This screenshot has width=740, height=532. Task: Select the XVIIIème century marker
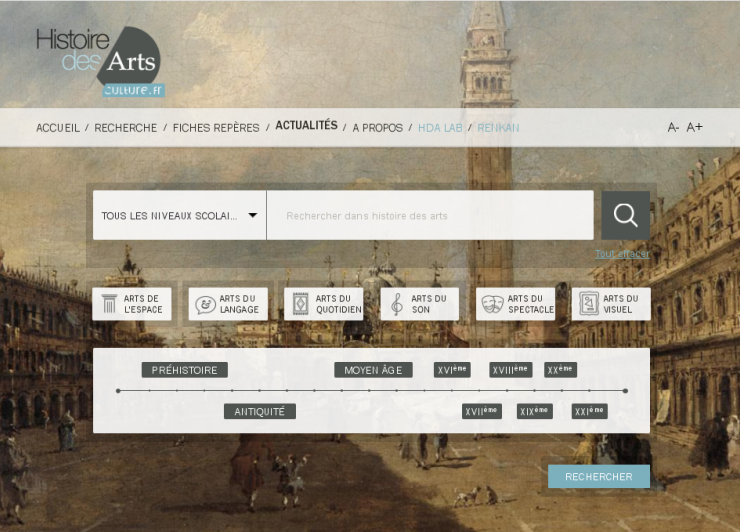click(x=511, y=370)
